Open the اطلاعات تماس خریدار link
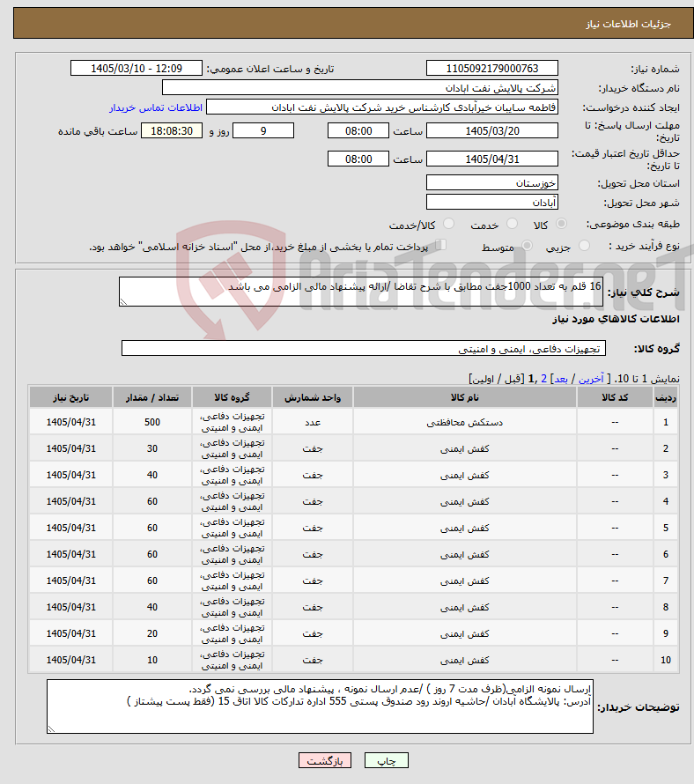The image size is (694, 784). coord(156,107)
